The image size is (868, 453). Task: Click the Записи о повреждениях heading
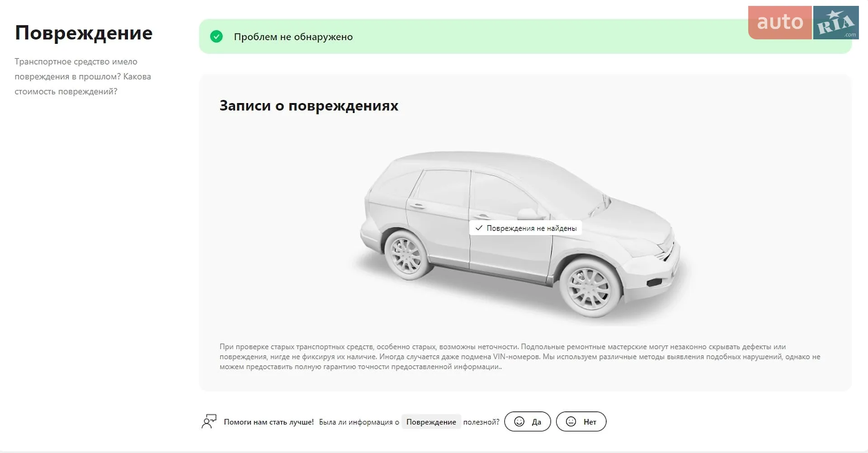pyautogui.click(x=309, y=106)
